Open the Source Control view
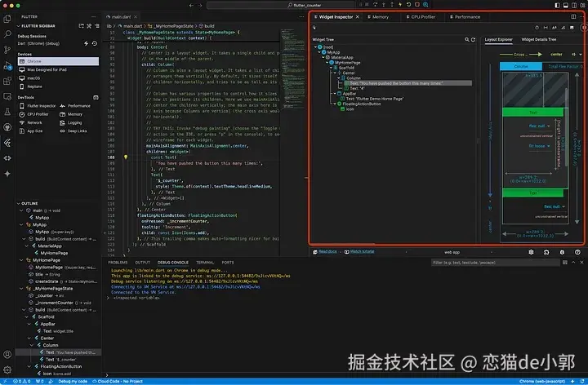Image resolution: width=588 pixels, height=385 pixels. [7, 50]
